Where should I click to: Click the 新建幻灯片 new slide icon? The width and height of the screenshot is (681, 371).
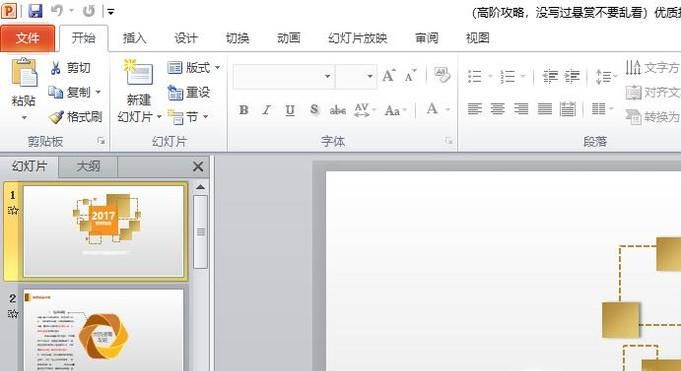pos(139,73)
